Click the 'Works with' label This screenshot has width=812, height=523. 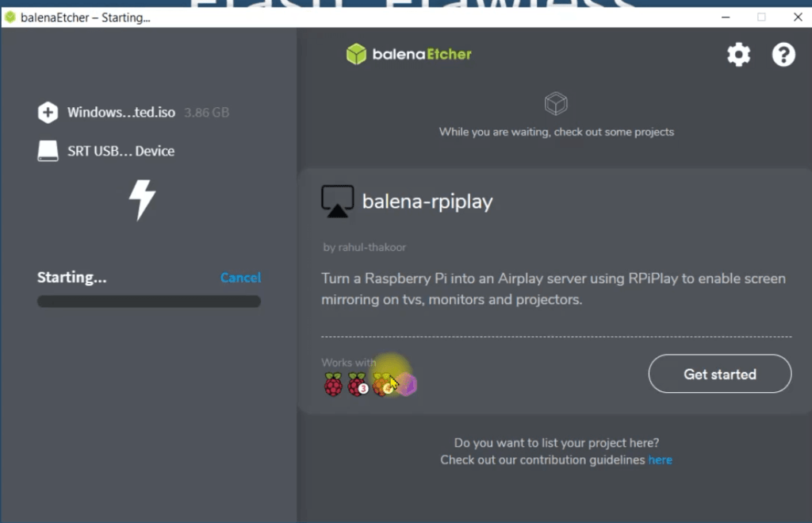click(349, 363)
